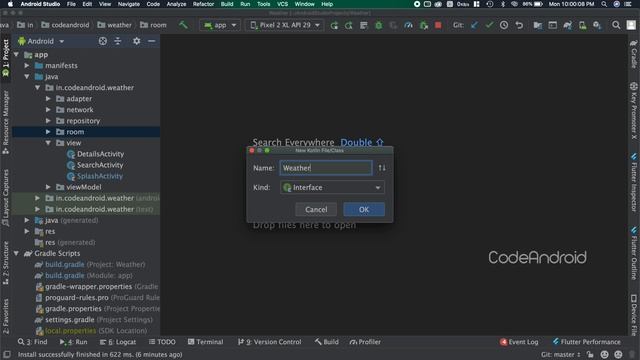Open build.gradle (Module: app)
This screenshot has height=360, width=640.
pos(89,276)
